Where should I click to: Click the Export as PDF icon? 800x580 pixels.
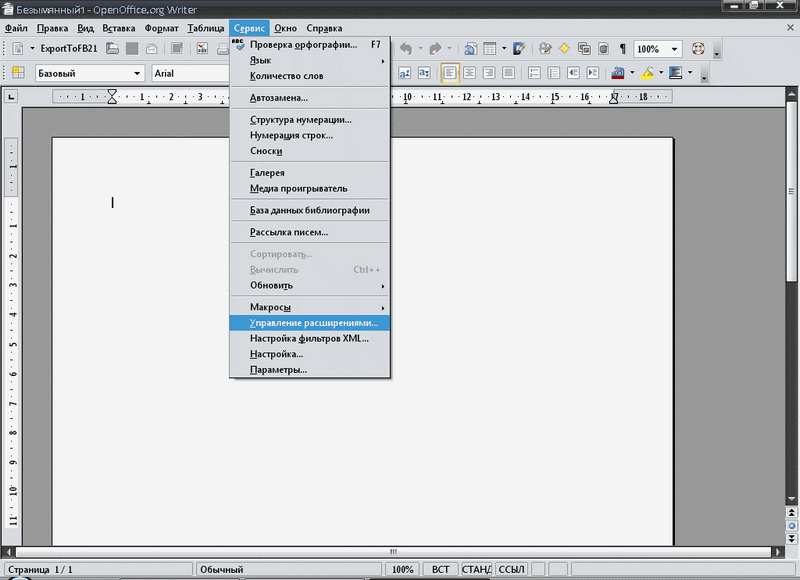pyautogui.click(x=203, y=48)
